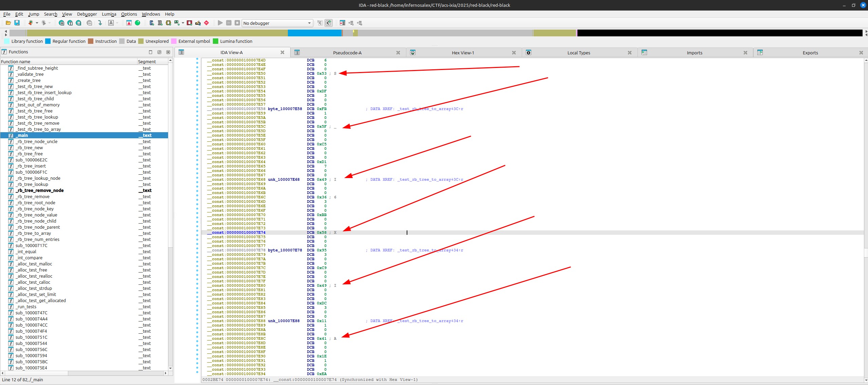
Task: Select _validate_tree in Functions list
Action: pyautogui.click(x=30, y=74)
